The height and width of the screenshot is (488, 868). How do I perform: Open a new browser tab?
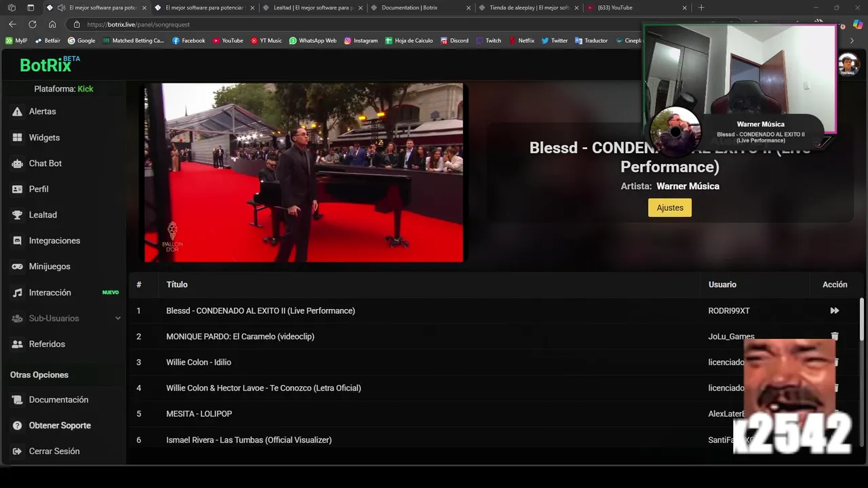(701, 8)
